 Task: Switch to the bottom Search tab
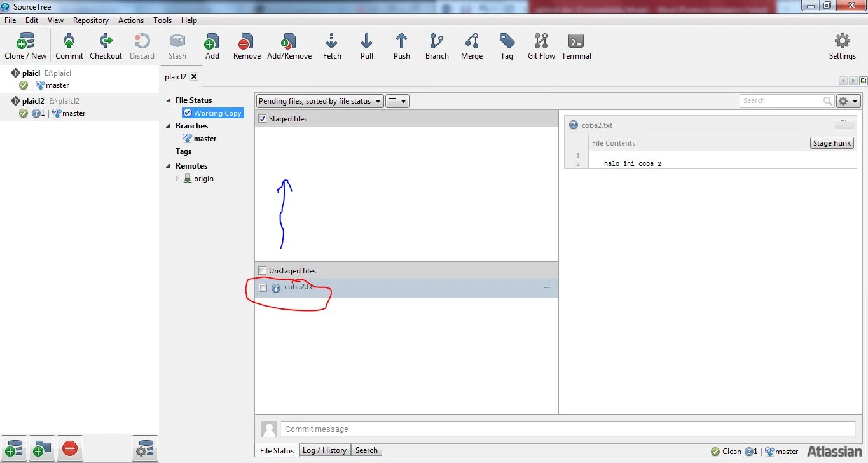click(366, 450)
